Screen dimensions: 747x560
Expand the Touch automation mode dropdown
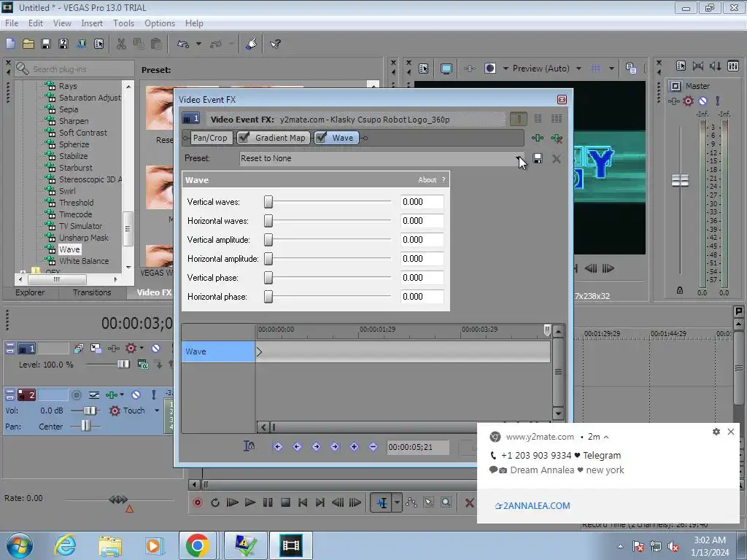tap(157, 411)
